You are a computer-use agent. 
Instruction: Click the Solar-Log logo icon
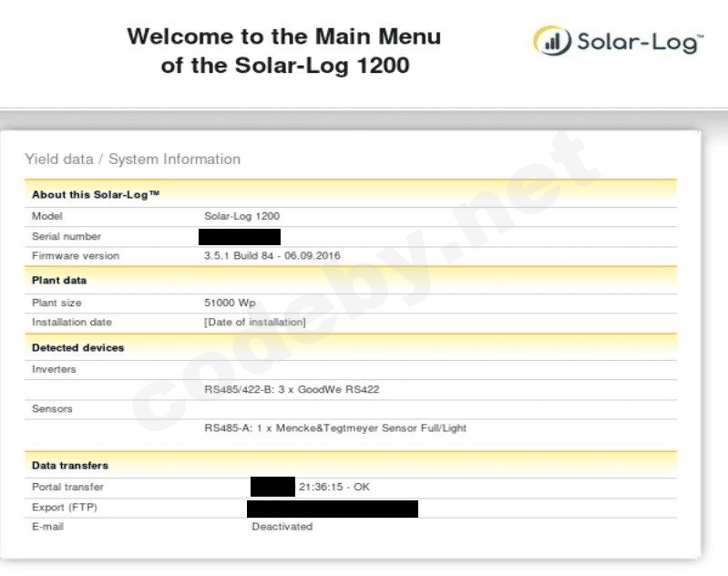click(552, 40)
